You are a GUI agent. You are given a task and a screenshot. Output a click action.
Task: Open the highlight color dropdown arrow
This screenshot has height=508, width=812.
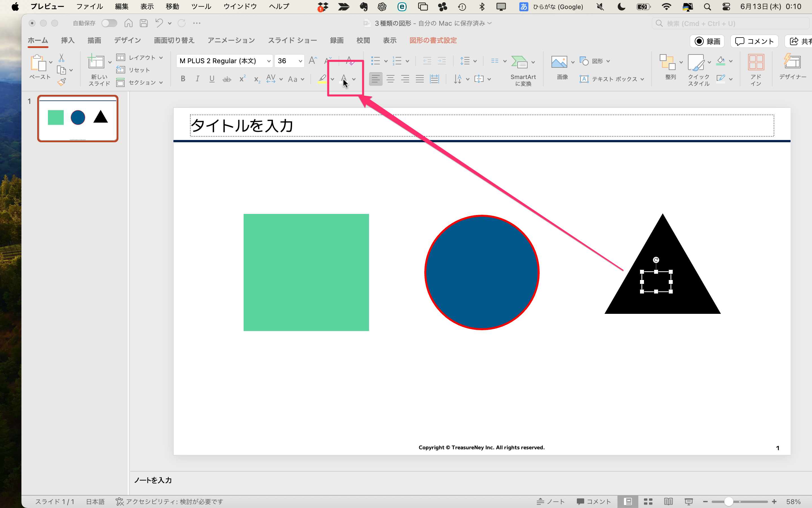click(x=332, y=80)
